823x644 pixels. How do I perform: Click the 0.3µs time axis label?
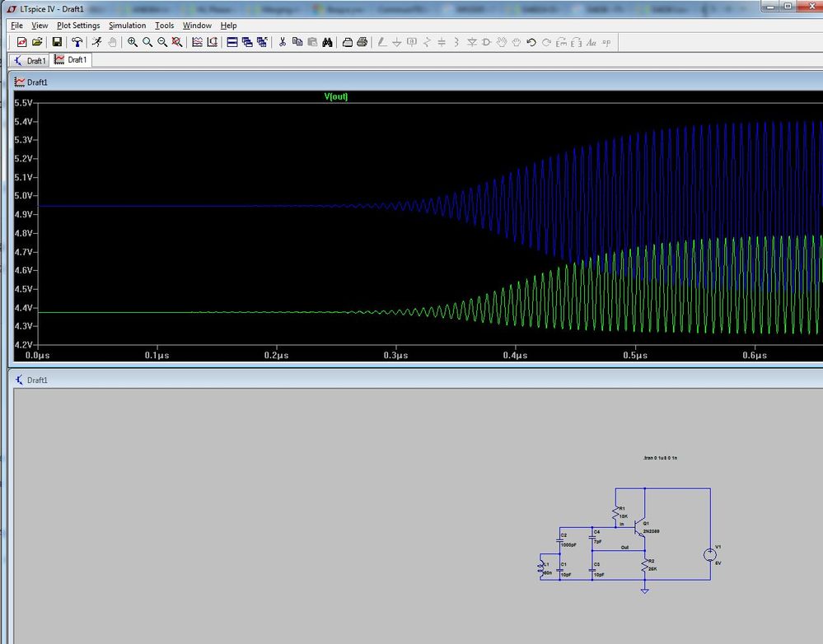(395, 355)
